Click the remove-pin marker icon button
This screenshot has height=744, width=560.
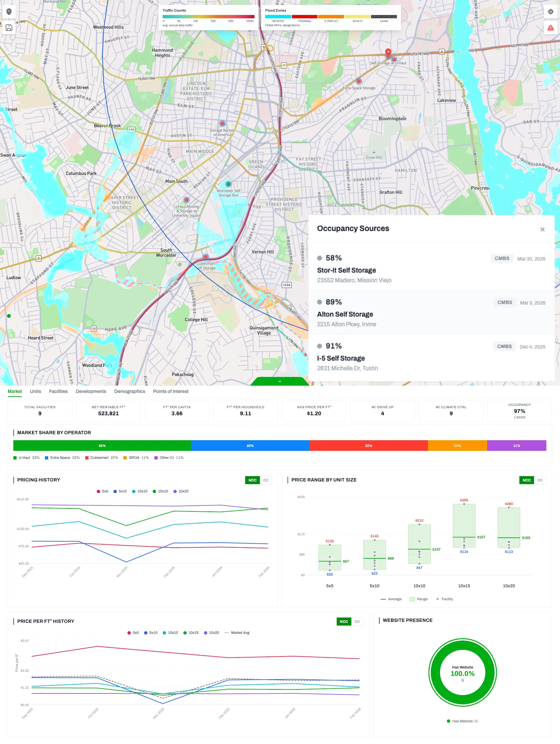(x=9, y=12)
